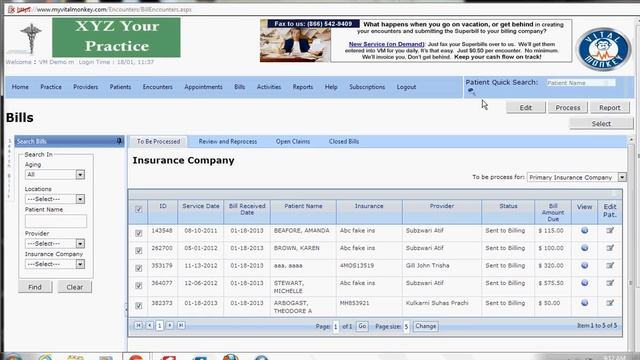View bill for BROWN, KAREN
The image size is (640, 360).
coord(584,248)
